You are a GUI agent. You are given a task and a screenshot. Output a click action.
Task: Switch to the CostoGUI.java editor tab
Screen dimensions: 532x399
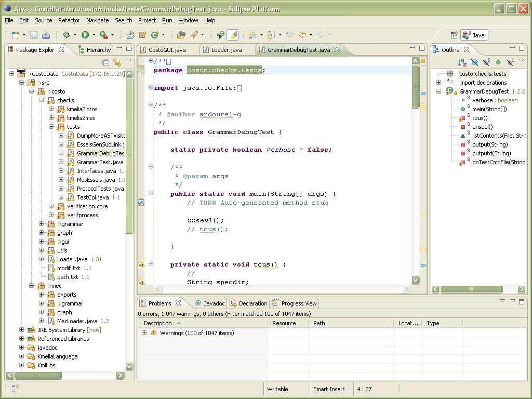coord(167,50)
